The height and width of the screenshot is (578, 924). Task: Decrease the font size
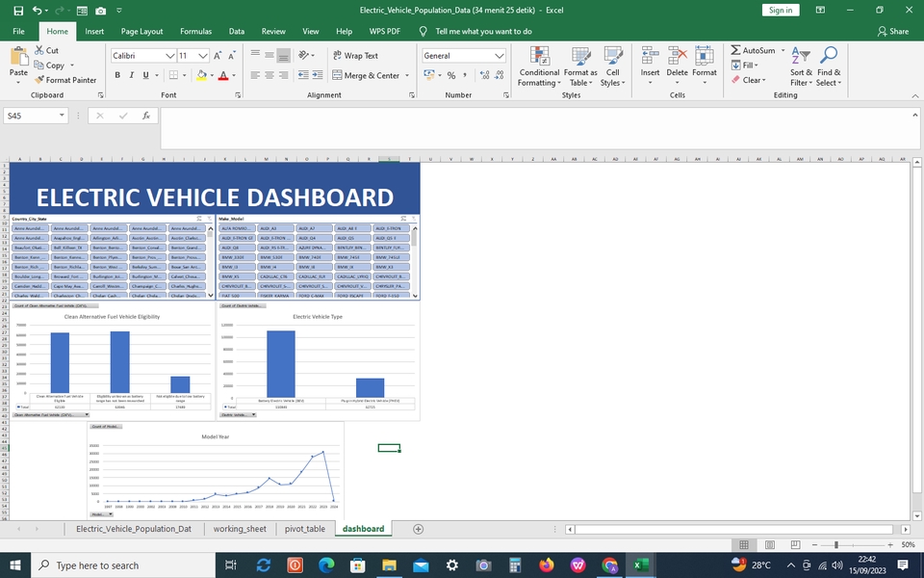[x=232, y=56]
